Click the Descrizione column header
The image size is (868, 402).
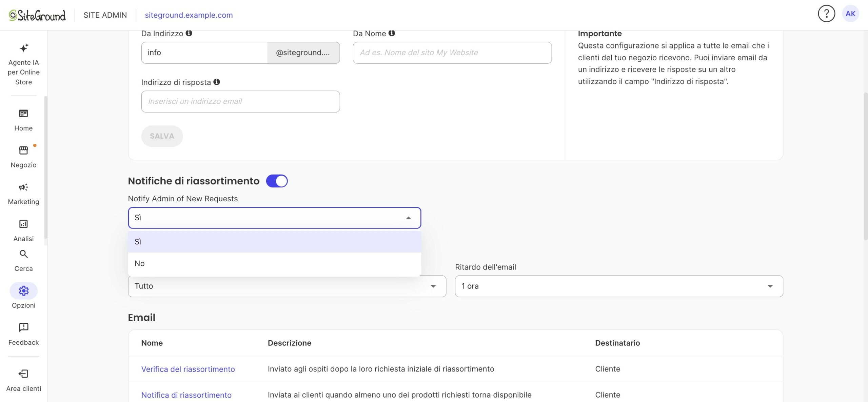click(289, 343)
